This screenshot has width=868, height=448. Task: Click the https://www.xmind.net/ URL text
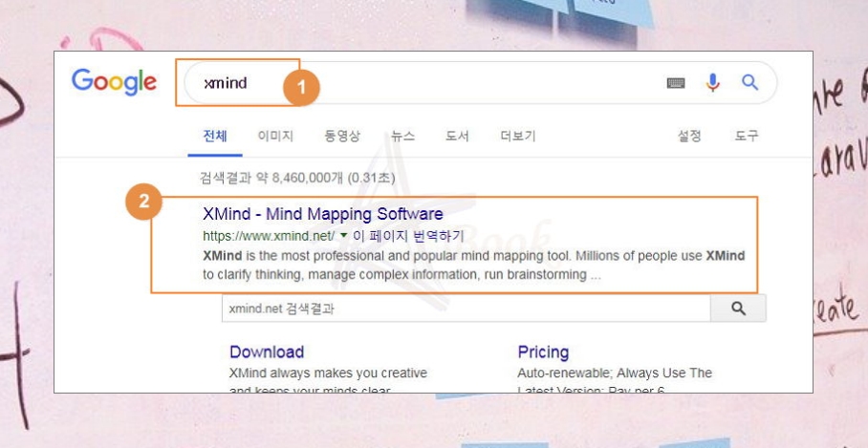point(269,236)
